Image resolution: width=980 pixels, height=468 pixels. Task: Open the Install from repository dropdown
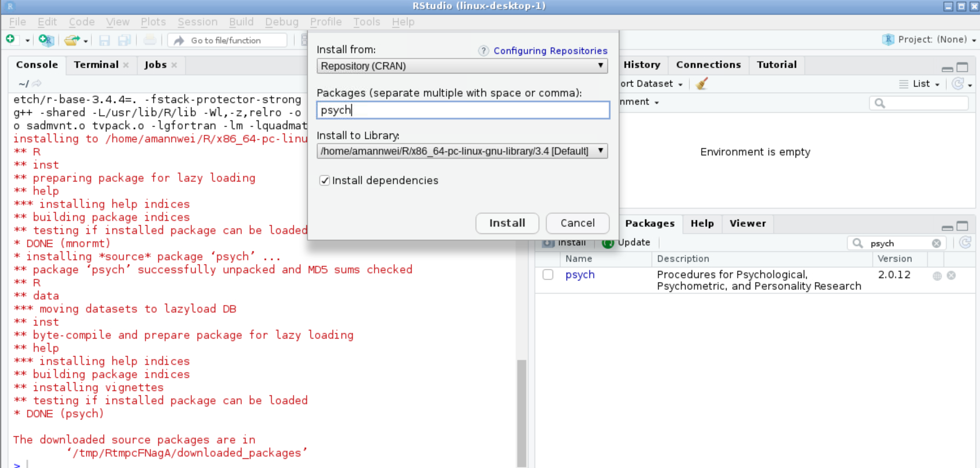[x=462, y=66]
